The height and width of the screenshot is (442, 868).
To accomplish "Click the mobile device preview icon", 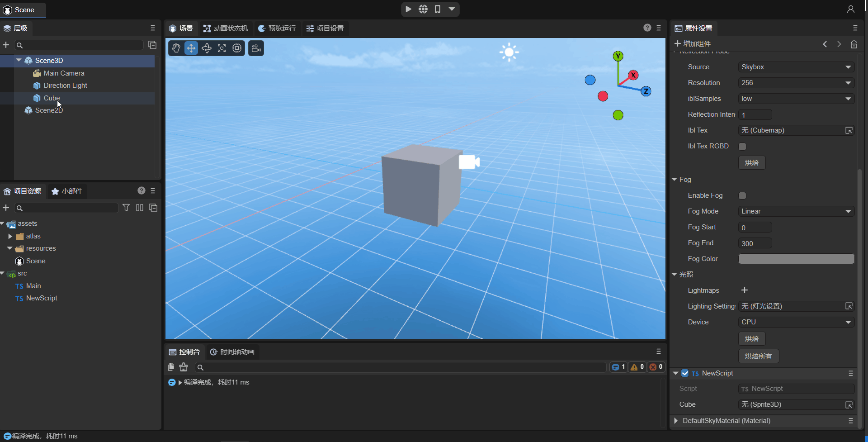I will pos(438,9).
